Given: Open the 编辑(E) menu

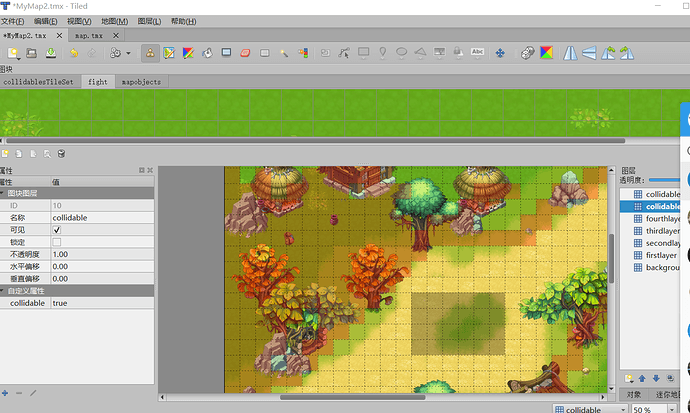Looking at the screenshot, I should [x=46, y=21].
